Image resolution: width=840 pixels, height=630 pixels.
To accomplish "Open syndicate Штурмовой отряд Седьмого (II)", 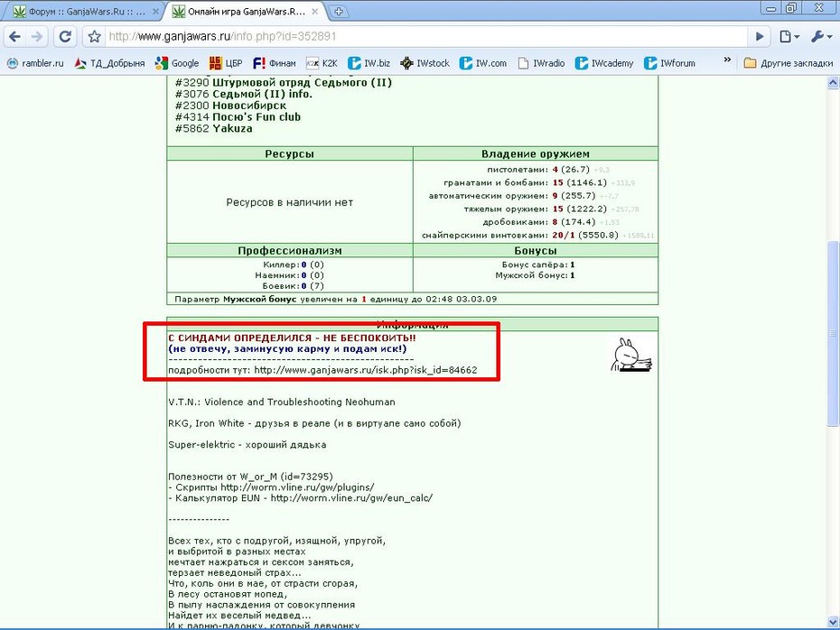I will click(x=303, y=82).
